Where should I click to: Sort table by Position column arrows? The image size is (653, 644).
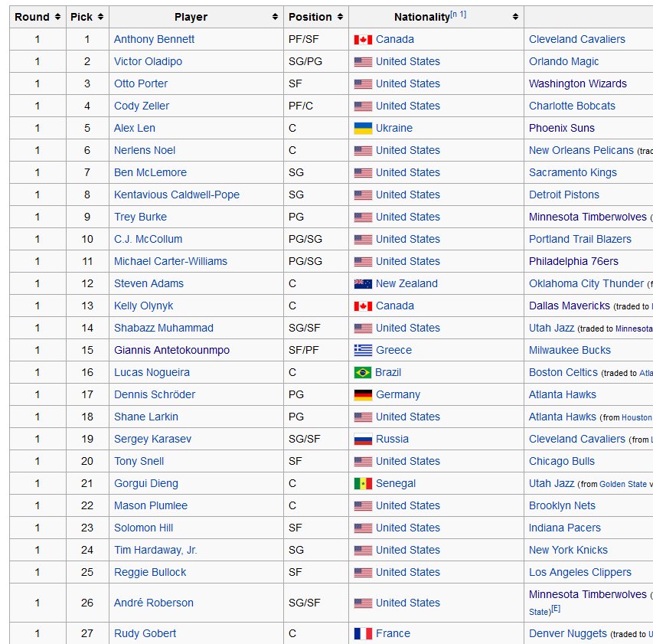(x=340, y=17)
